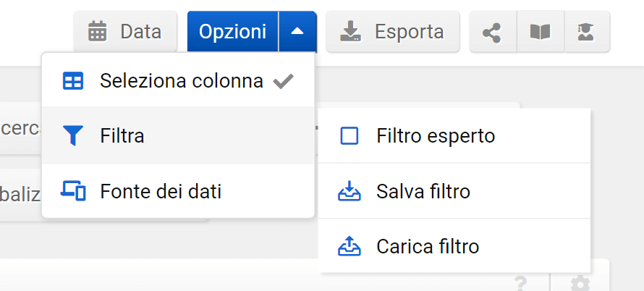Click the tray download icon beside Salva filtro
The image size is (644, 291).
pos(349,192)
